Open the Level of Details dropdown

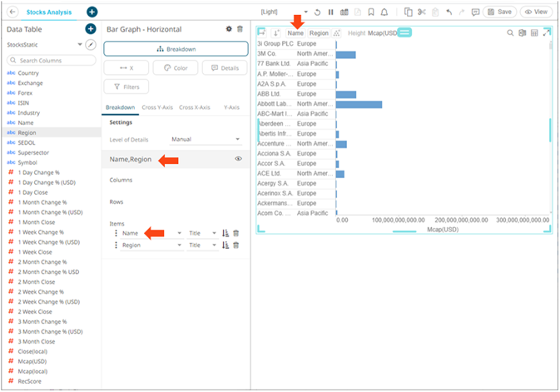206,139
